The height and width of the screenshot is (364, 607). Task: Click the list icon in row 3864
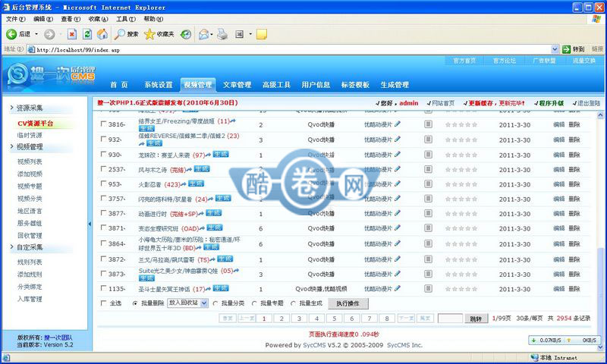[428, 243]
